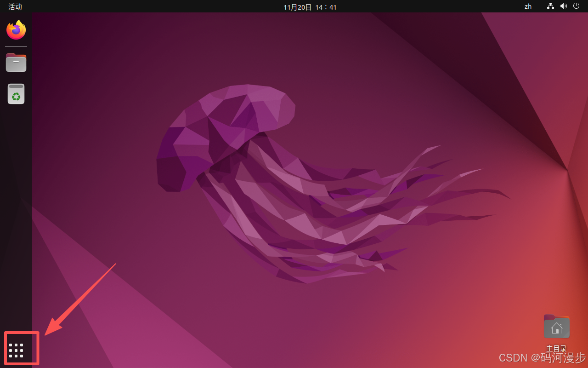Viewport: 588px width, 368px height.
Task: Launch Firefox from the dock
Action: click(16, 29)
